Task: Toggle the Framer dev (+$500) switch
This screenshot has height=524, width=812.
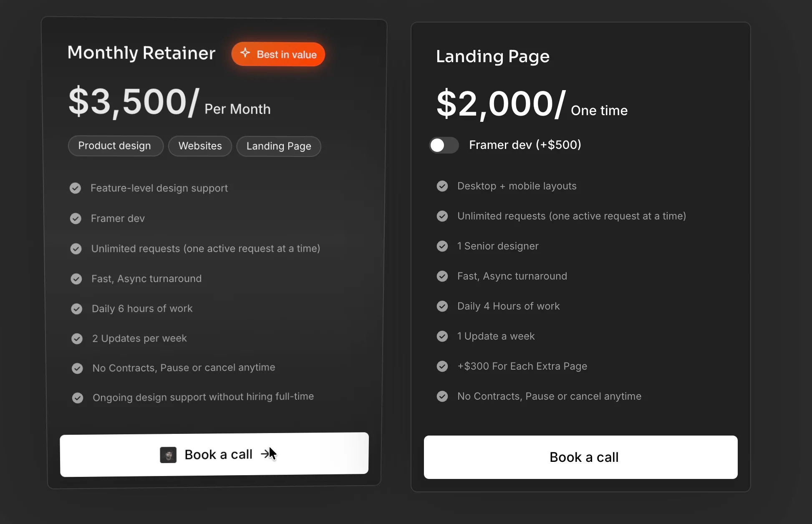Action: click(x=444, y=145)
